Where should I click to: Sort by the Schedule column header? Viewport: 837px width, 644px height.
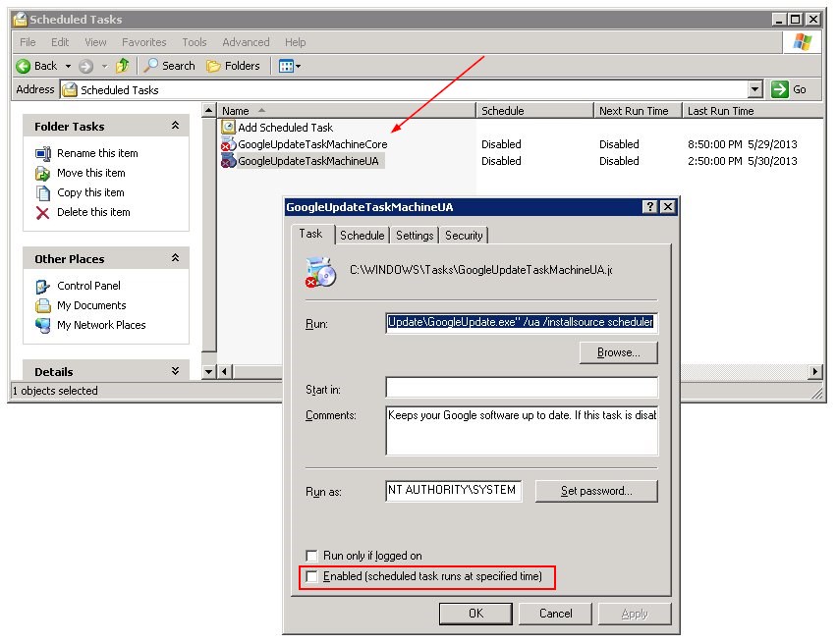click(534, 111)
